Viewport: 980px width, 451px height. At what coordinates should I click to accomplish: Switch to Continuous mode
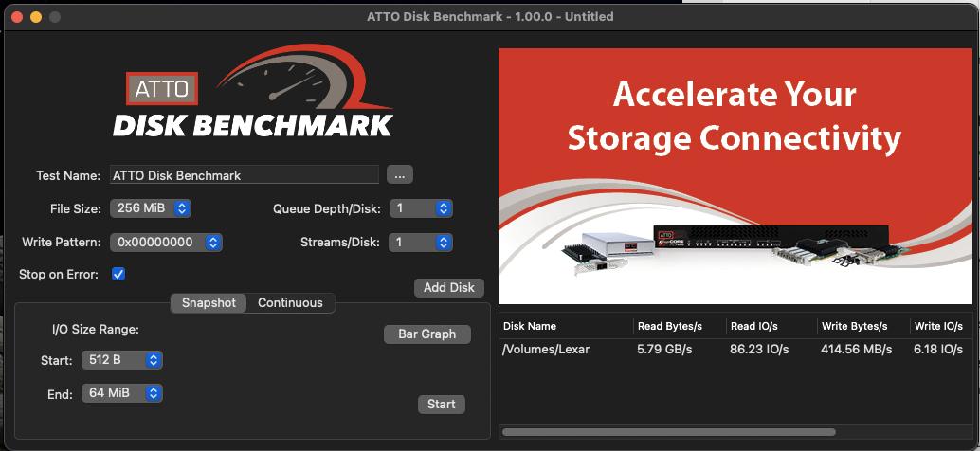click(290, 303)
